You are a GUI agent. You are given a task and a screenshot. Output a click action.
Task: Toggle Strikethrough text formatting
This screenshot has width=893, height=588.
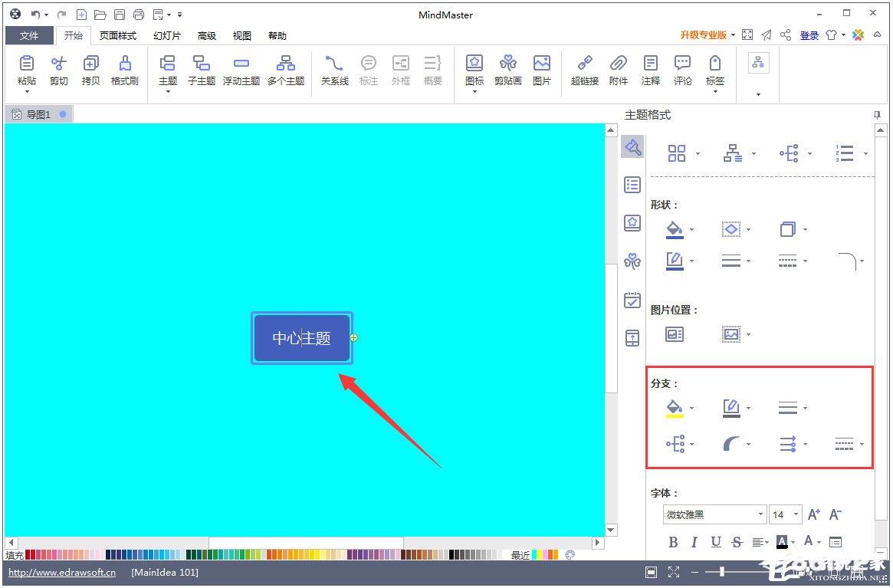(737, 542)
